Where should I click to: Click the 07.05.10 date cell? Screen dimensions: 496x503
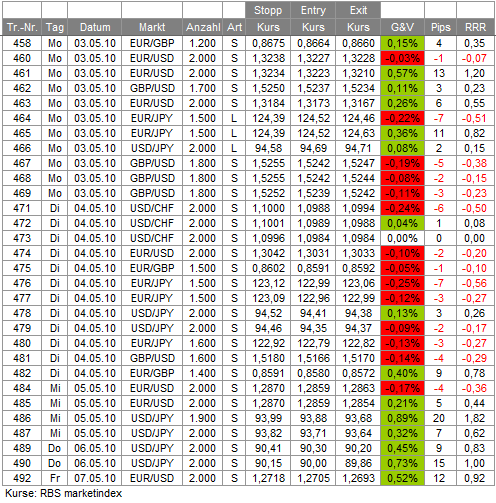95,478
